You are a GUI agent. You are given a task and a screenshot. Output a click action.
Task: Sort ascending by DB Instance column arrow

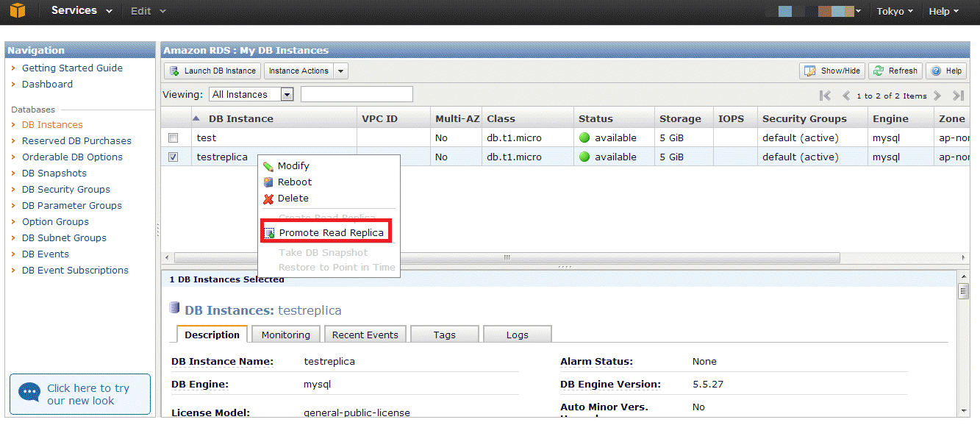(196, 118)
